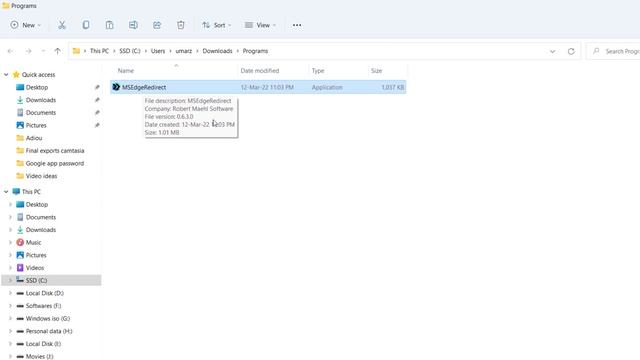Open Final exports camtasia folder
640x360 pixels.
[55, 151]
